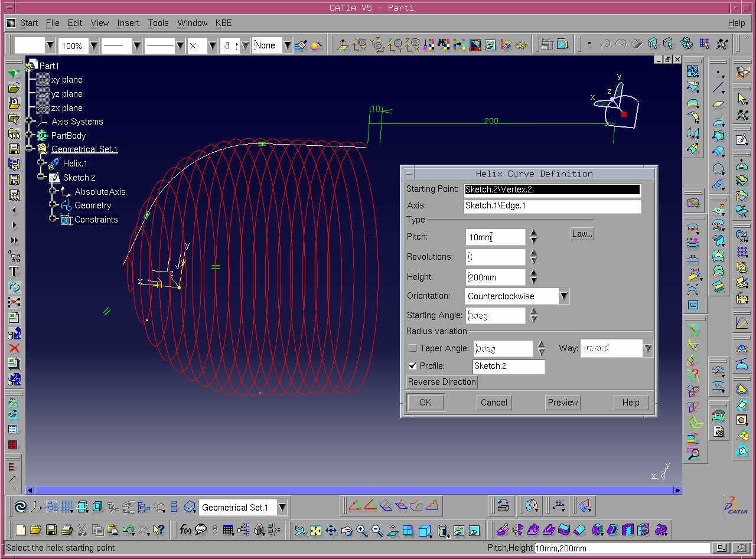Select Geometry under Sketch.2 in tree
Viewport: 756px width, 559px height.
point(93,205)
